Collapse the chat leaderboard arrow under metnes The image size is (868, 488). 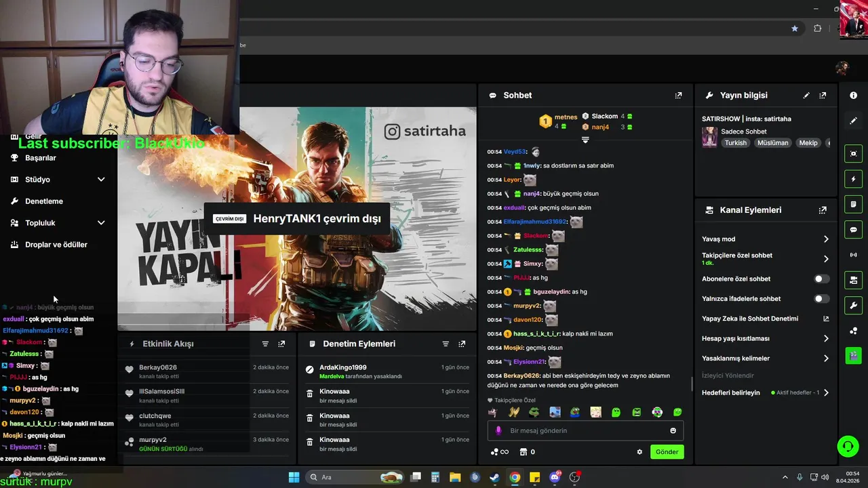pyautogui.click(x=585, y=140)
